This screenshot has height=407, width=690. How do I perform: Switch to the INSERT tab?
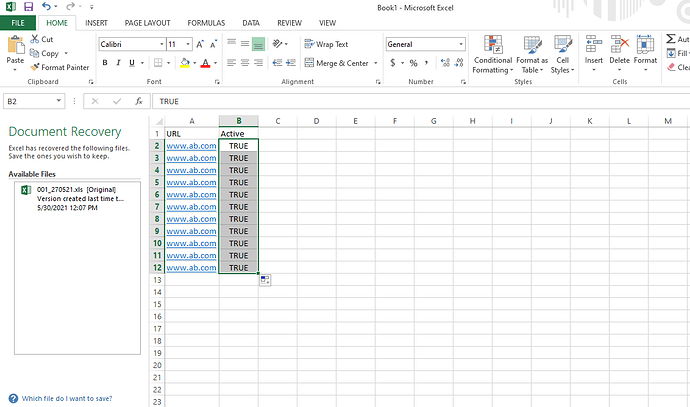(x=96, y=23)
